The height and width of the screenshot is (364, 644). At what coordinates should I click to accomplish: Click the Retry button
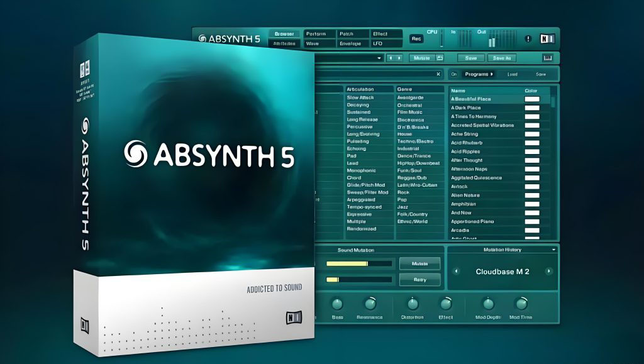point(419,280)
